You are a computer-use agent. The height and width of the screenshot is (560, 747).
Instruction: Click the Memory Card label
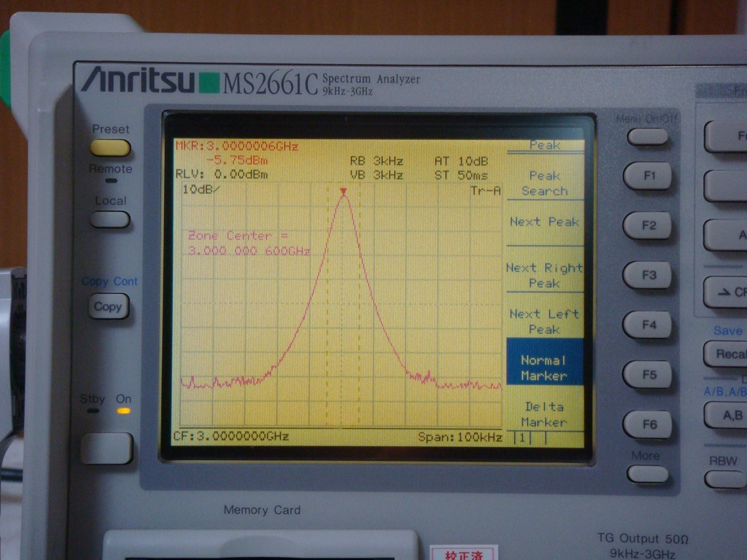[262, 510]
